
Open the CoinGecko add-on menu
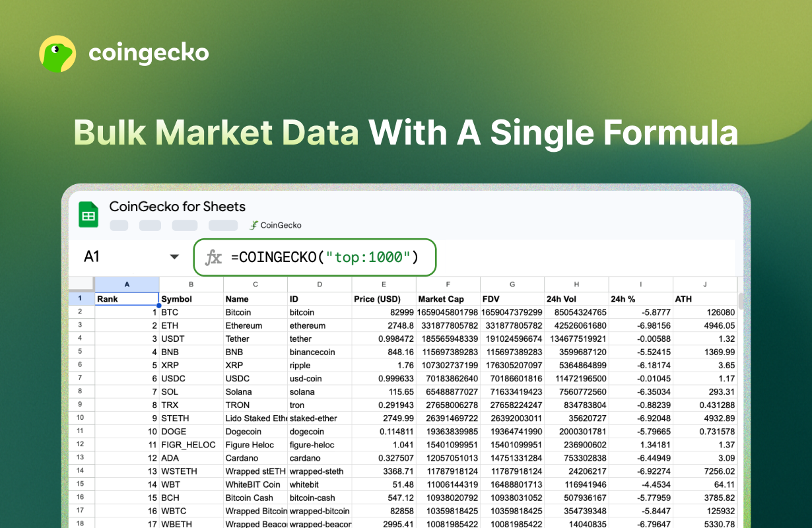point(275,225)
